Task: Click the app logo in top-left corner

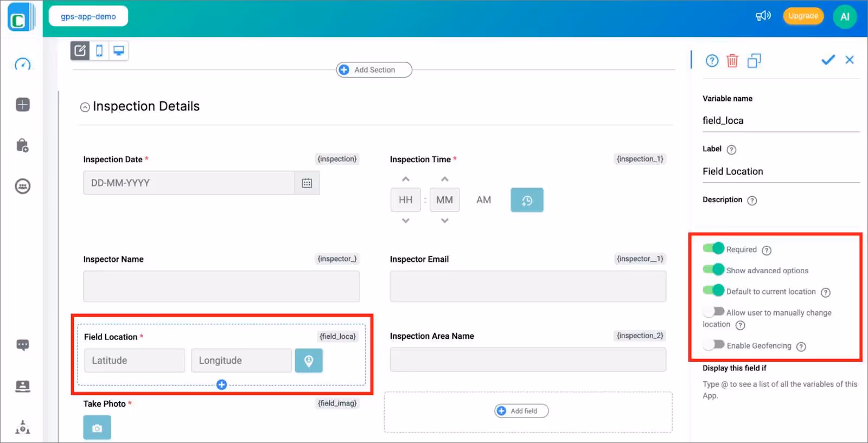Action: click(x=21, y=18)
